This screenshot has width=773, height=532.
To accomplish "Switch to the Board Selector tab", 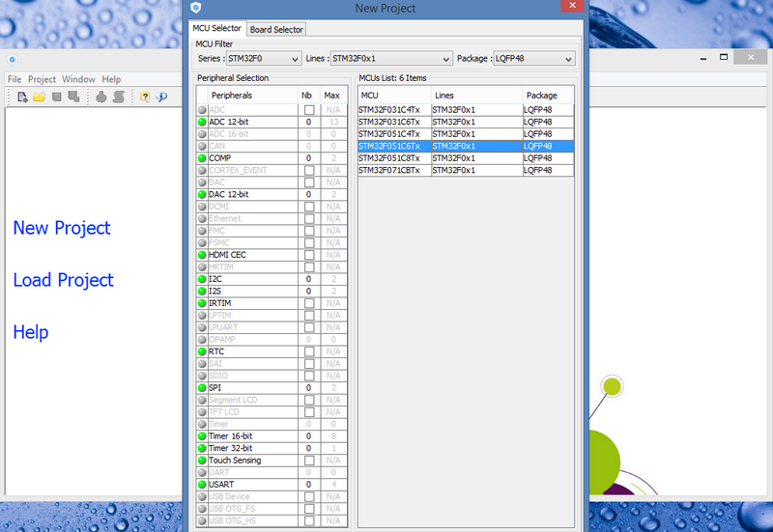I will click(x=276, y=30).
